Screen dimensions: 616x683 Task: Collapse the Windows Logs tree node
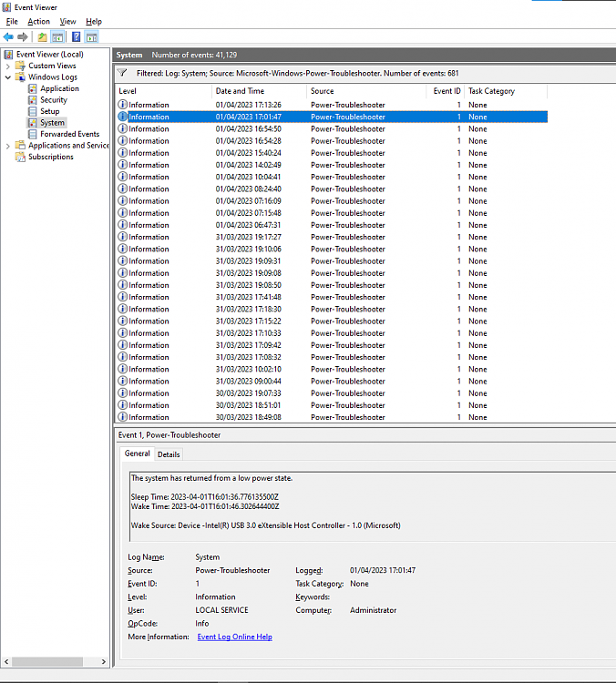(x=8, y=77)
